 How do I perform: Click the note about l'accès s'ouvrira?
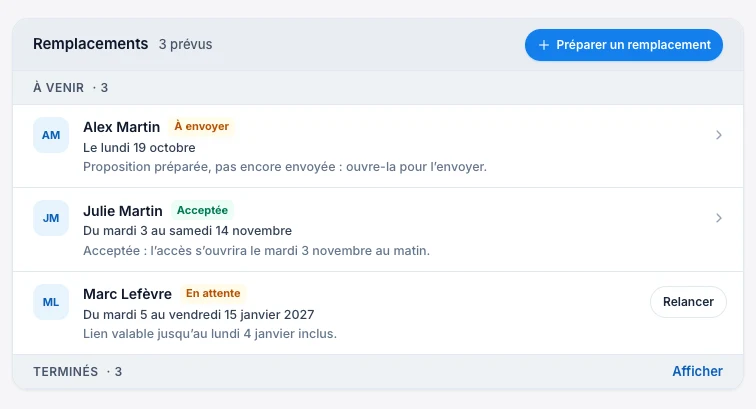pos(256,251)
